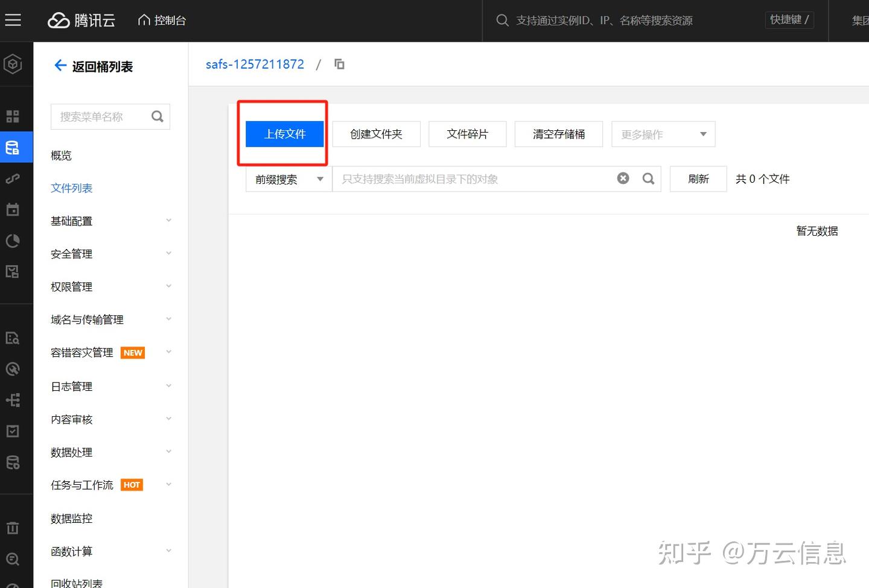Open the safs-1257211872 bucket breadcrumb link

[255, 64]
